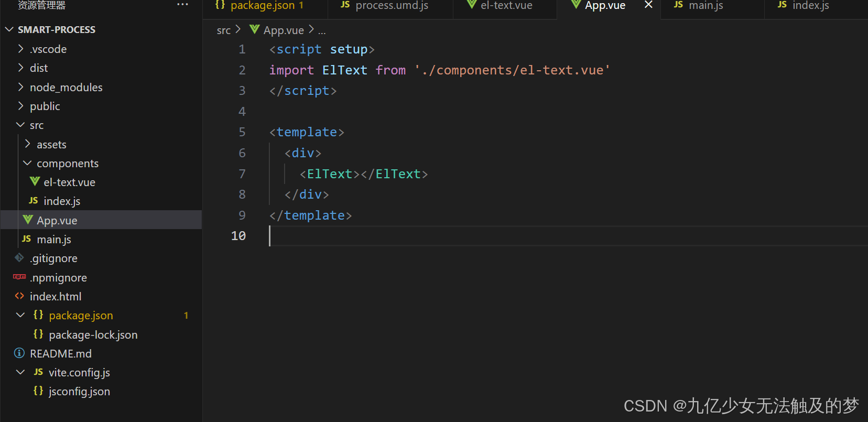Open the .npmignore file

[x=58, y=278]
